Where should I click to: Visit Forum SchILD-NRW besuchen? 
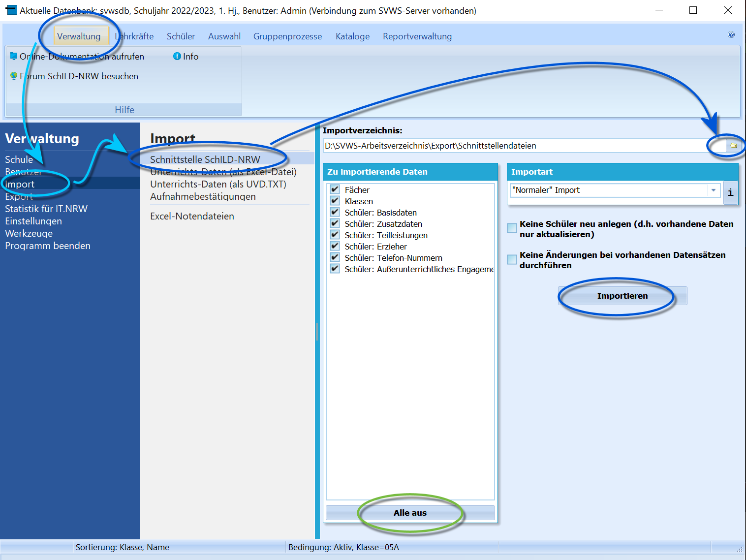pos(74,76)
